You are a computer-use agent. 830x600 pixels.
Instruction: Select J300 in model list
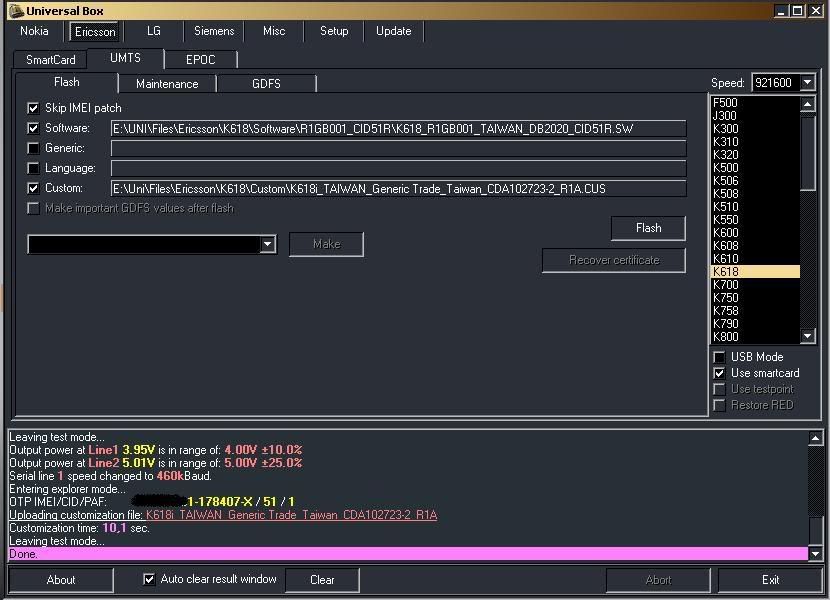pos(755,116)
